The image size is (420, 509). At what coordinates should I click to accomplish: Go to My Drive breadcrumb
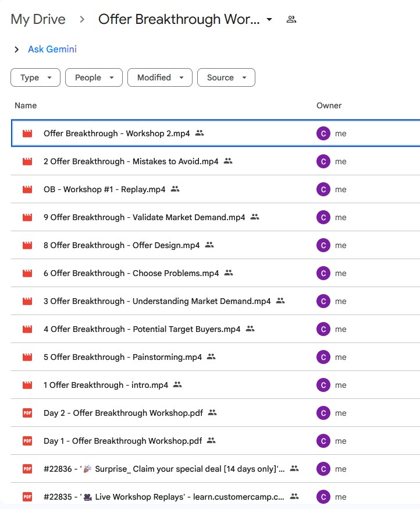point(38,19)
